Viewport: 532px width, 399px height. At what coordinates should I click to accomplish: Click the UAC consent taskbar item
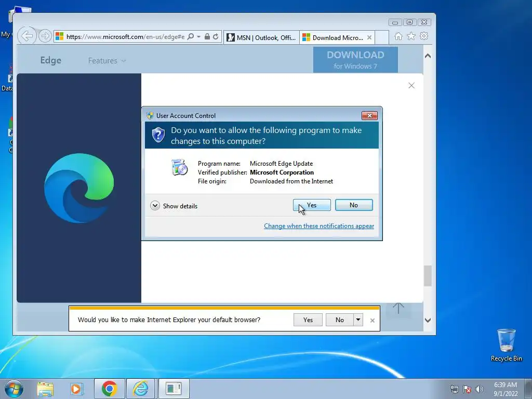coord(174,389)
